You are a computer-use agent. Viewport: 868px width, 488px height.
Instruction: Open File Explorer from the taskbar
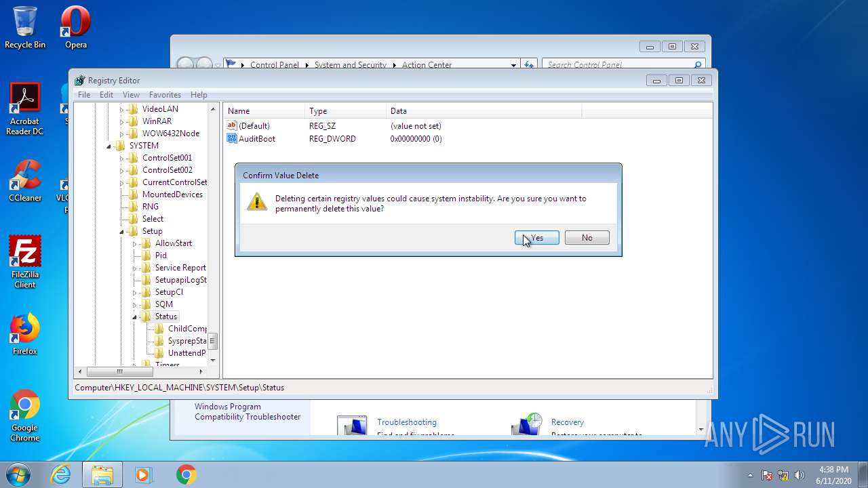[102, 474]
